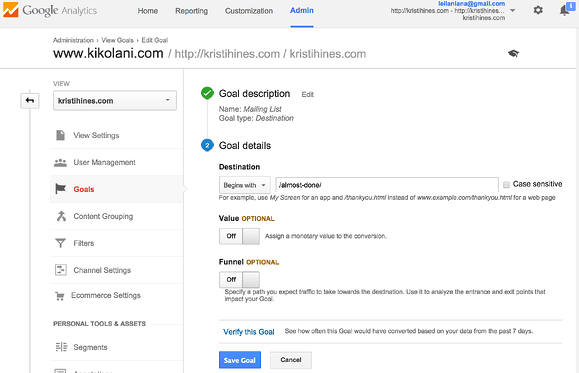Open the Customization tab
Viewport: 579px width, 373px height.
249,11
